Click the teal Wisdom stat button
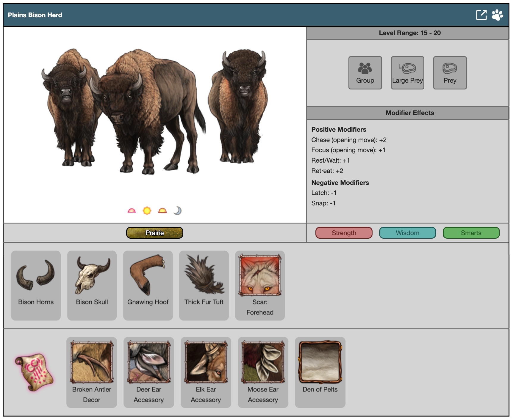The width and height of the screenshot is (513, 420). 407,233
